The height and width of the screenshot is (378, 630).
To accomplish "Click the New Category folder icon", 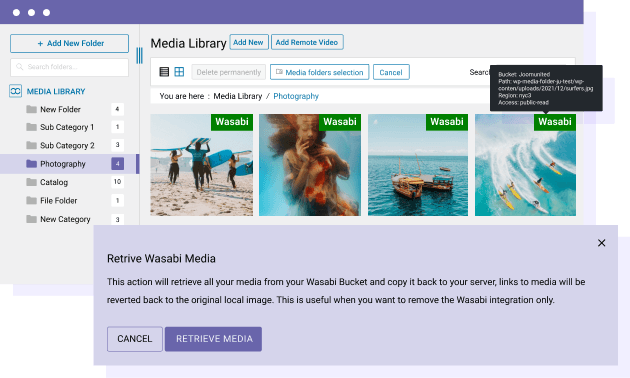I will [x=31, y=219].
